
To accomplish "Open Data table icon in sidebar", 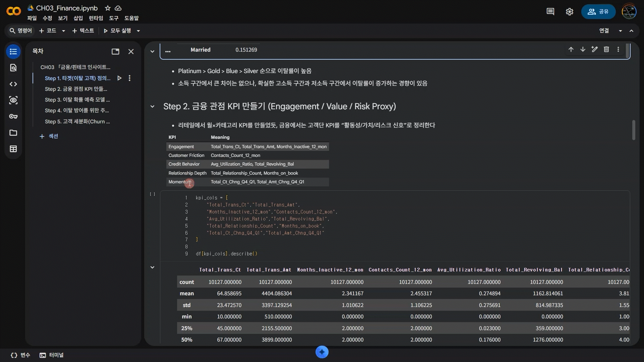I will click(13, 149).
